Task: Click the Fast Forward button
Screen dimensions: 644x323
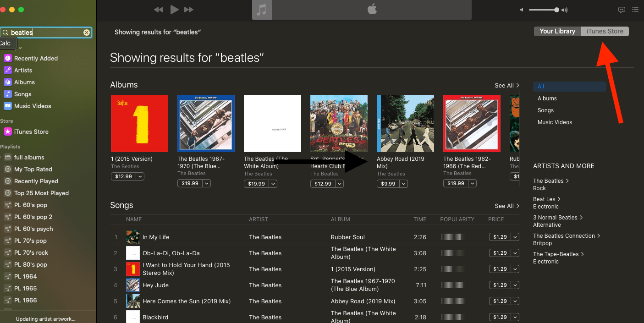Action: pyautogui.click(x=188, y=10)
